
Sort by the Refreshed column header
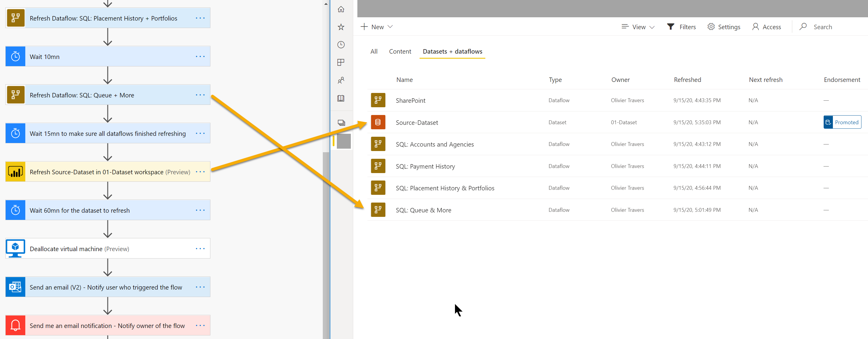click(687, 80)
